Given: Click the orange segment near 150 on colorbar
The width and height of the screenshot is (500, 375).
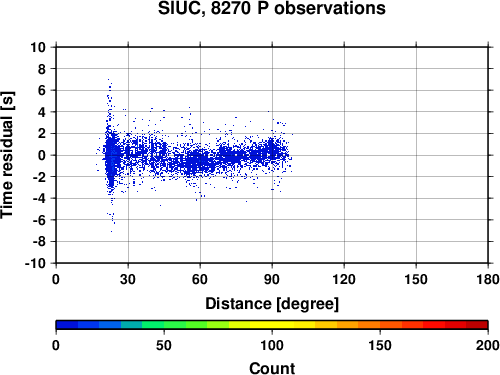Looking at the screenshot, I should click(380, 325).
